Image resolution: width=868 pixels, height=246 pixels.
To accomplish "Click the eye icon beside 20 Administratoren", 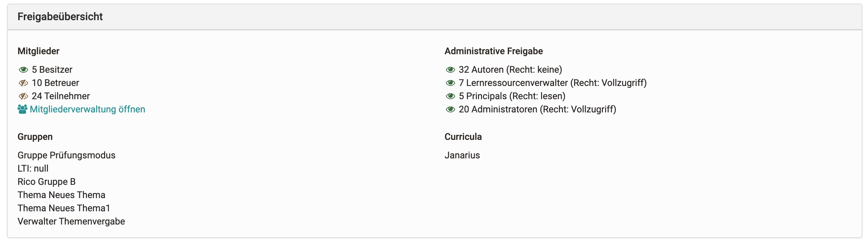I will tap(450, 109).
